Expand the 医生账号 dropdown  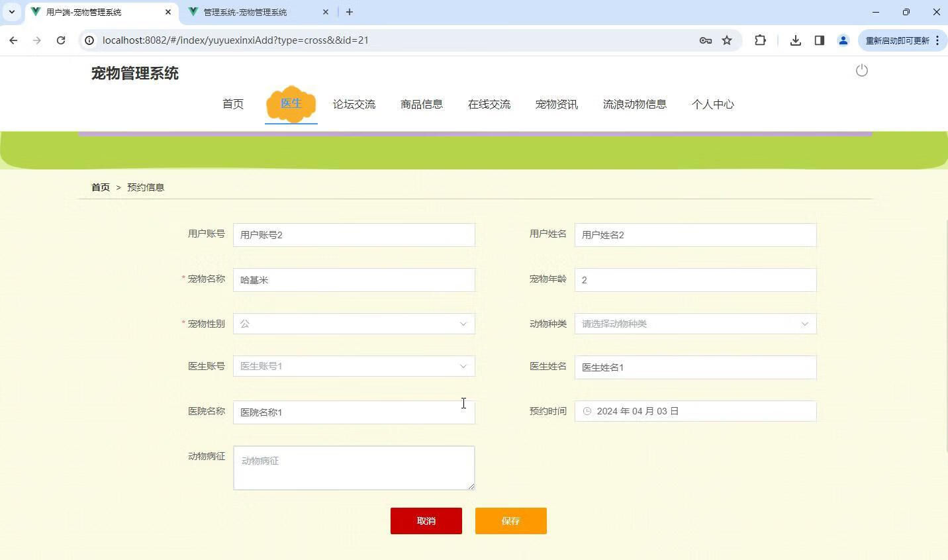click(354, 366)
